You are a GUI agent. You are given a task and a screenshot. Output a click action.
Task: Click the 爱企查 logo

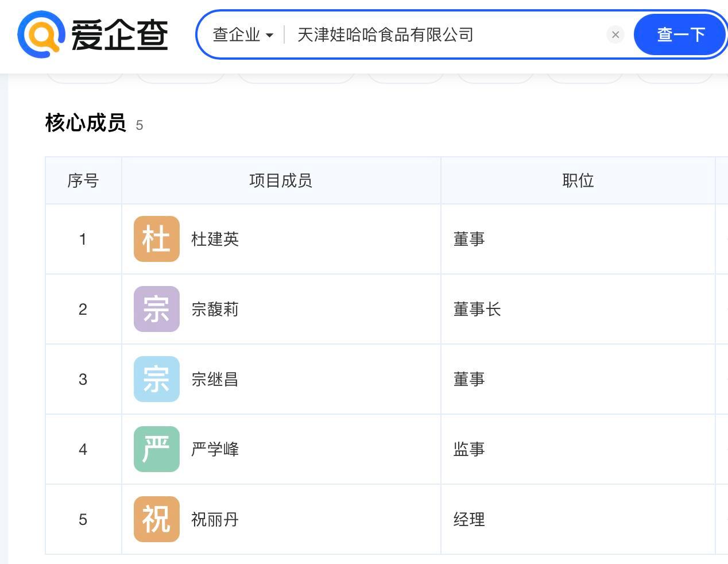(92, 34)
